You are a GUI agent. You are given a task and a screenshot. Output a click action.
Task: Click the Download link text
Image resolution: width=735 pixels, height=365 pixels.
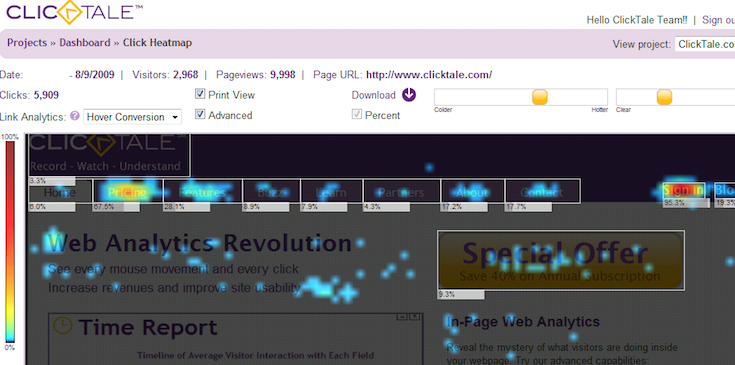(x=374, y=95)
